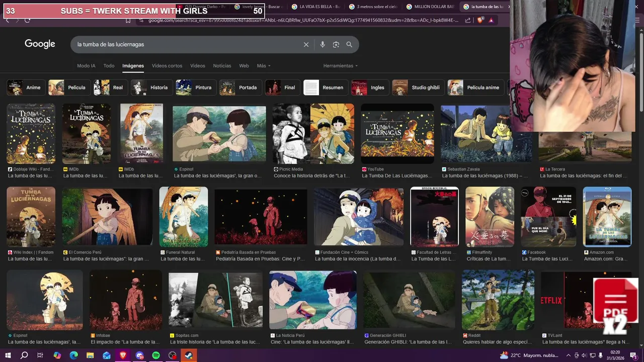Filter images by the Pintura chip

(196, 87)
